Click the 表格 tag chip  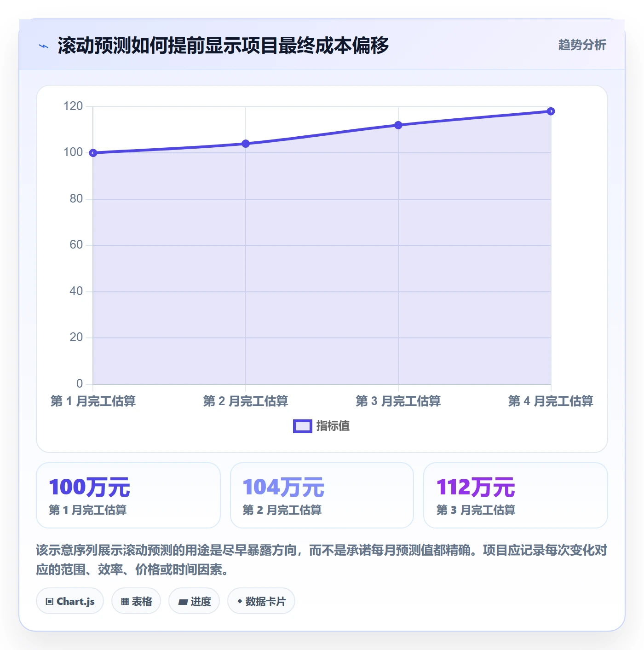pos(136,601)
